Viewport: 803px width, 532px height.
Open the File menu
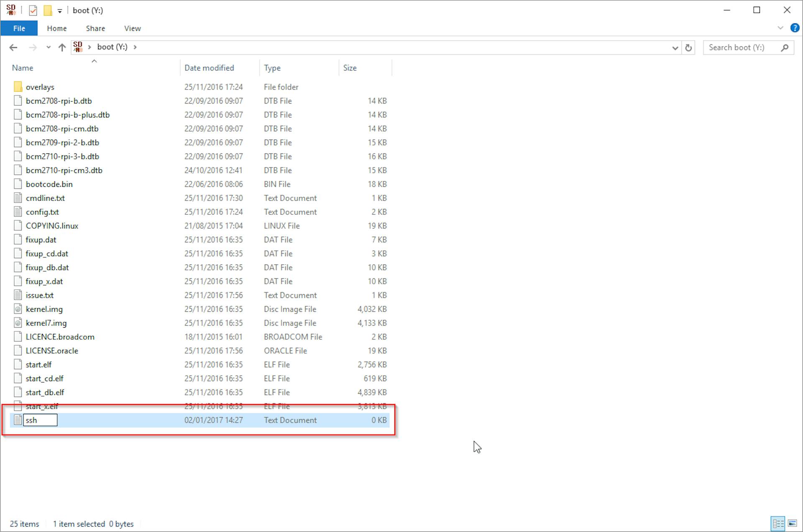[19, 28]
